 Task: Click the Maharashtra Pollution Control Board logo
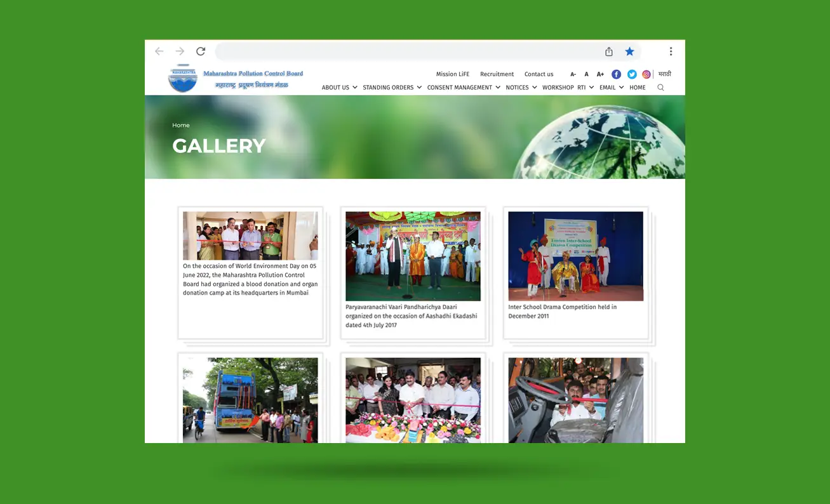pos(183,79)
